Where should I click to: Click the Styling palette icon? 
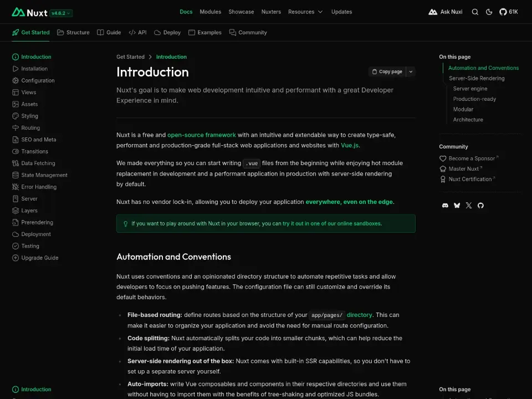point(16,116)
